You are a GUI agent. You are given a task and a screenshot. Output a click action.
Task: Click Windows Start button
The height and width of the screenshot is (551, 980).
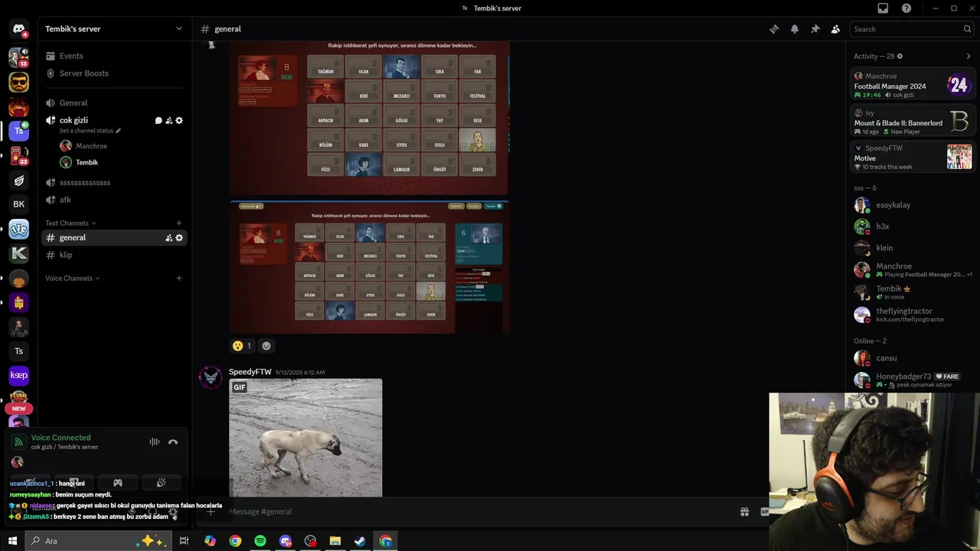pyautogui.click(x=12, y=541)
